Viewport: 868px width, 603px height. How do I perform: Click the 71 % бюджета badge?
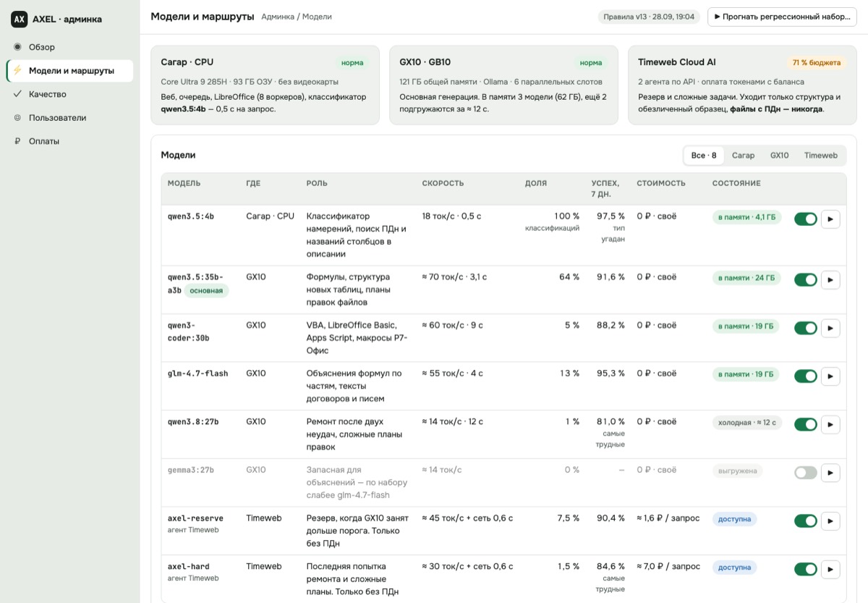[817, 63]
